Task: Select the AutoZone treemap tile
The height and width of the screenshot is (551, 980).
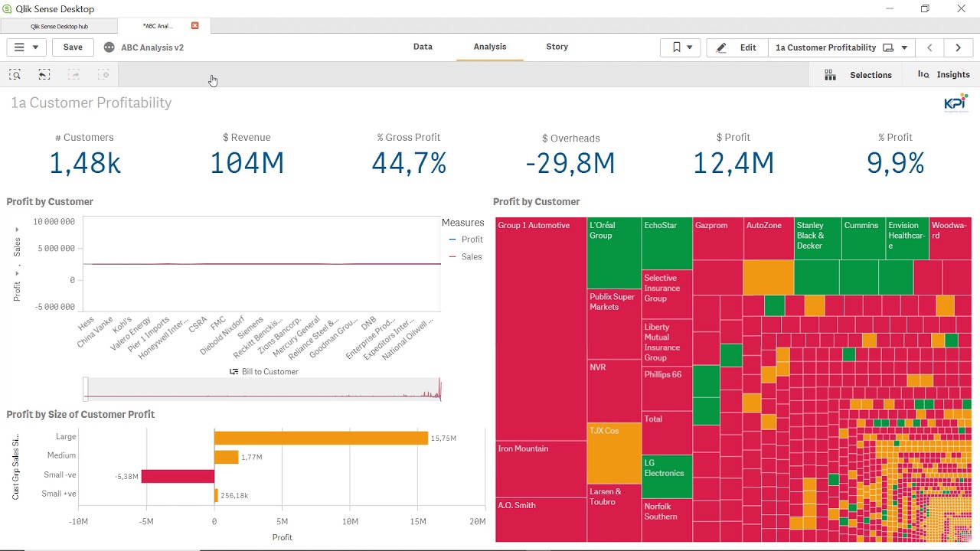Action: [x=769, y=239]
